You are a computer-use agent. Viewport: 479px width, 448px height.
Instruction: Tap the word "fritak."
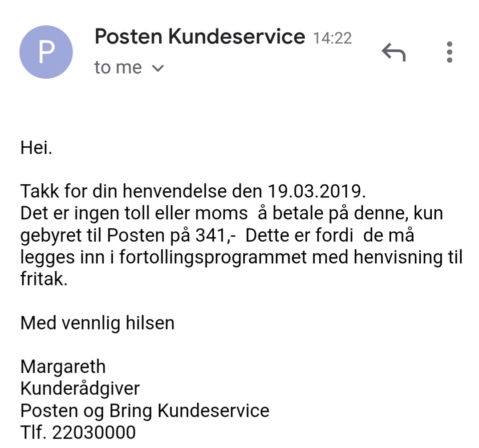44,279
